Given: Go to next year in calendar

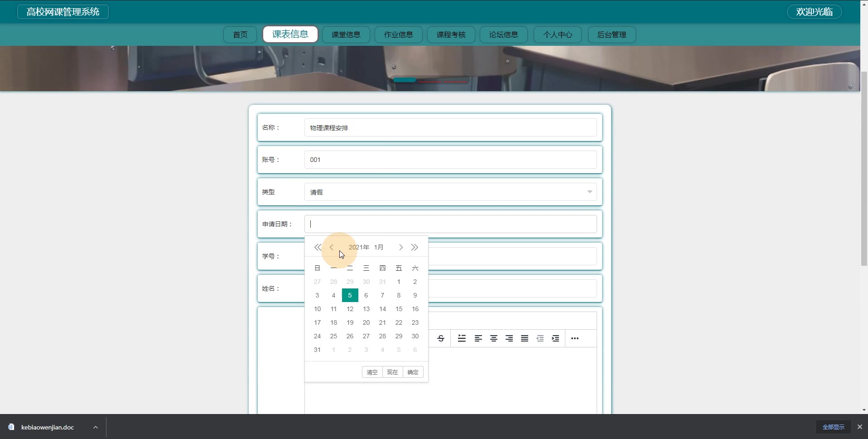Looking at the screenshot, I should (x=415, y=247).
